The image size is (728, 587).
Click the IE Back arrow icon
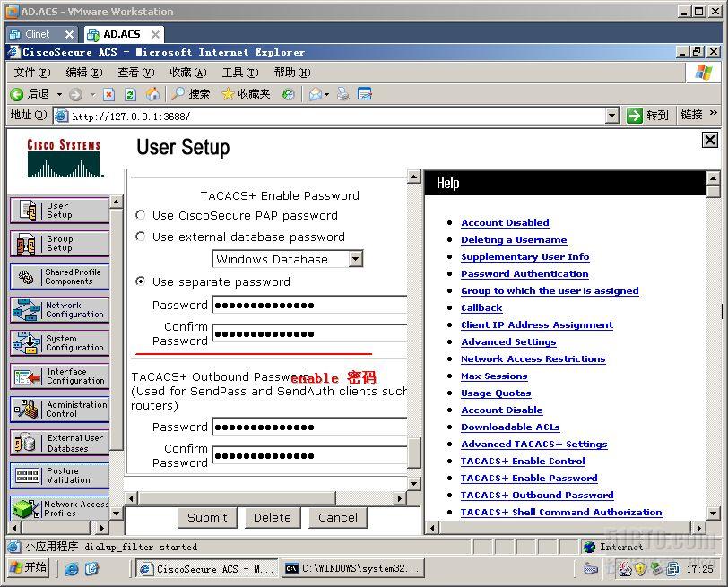point(17,95)
